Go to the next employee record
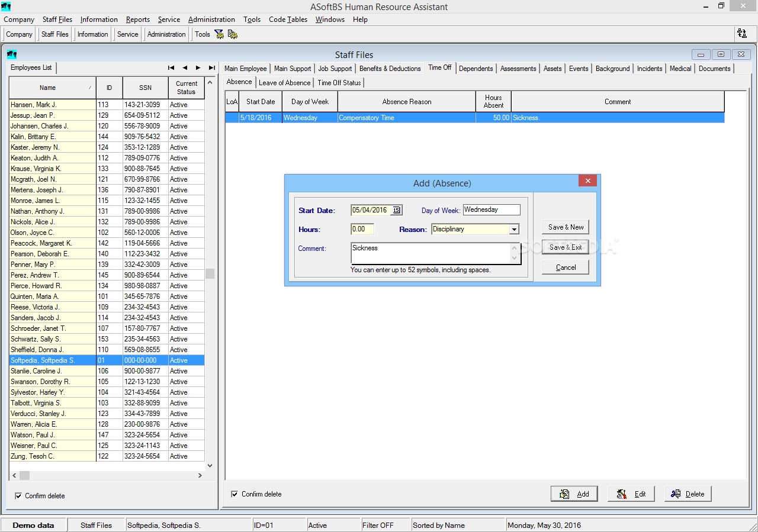 click(x=198, y=67)
